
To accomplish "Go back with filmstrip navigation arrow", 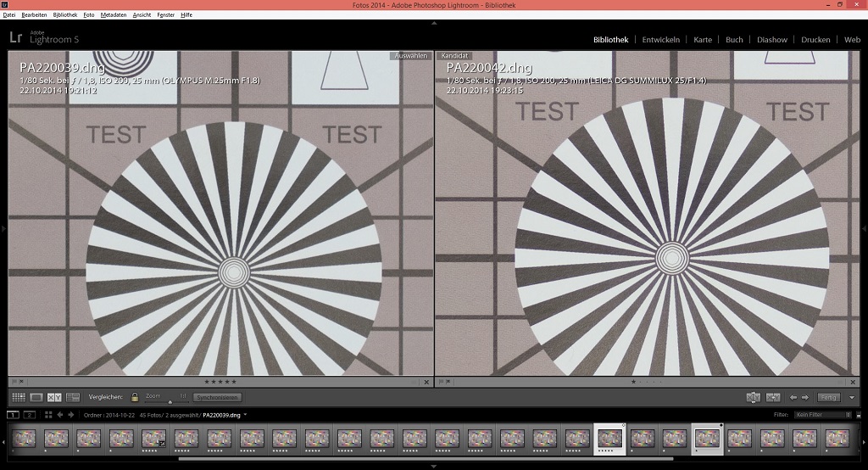I will [59, 415].
